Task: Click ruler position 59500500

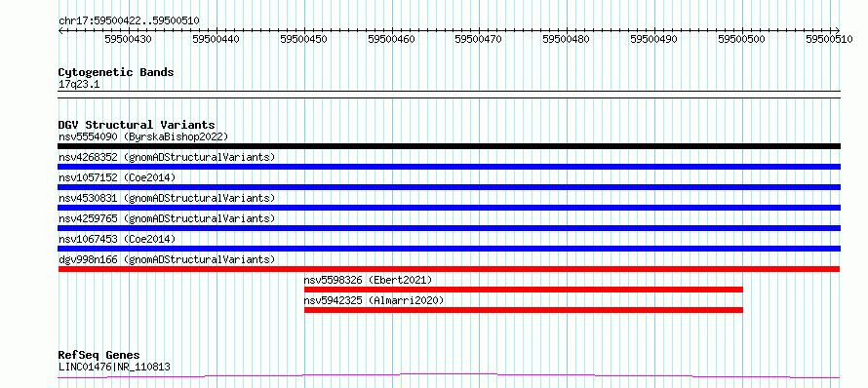Action: (x=741, y=39)
